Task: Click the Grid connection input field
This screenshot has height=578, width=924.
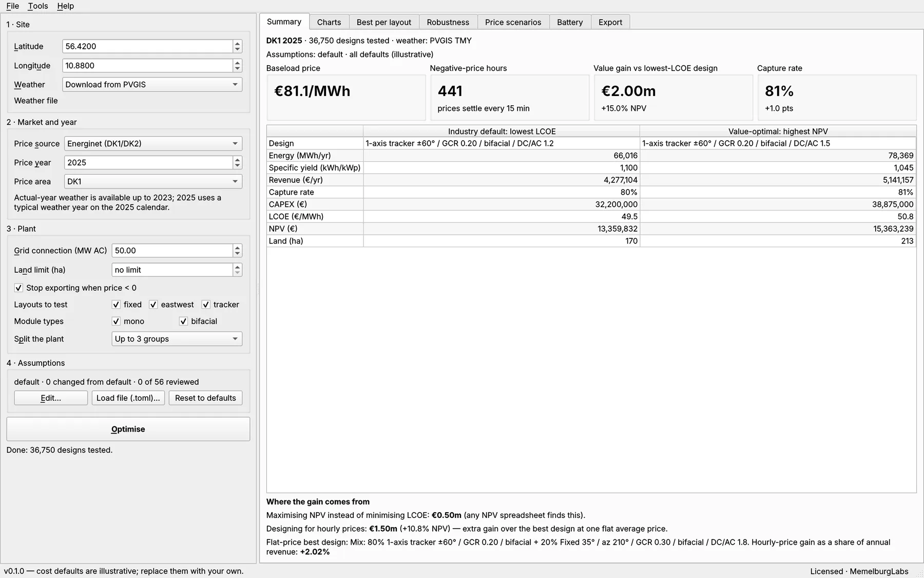Action: click(x=172, y=251)
